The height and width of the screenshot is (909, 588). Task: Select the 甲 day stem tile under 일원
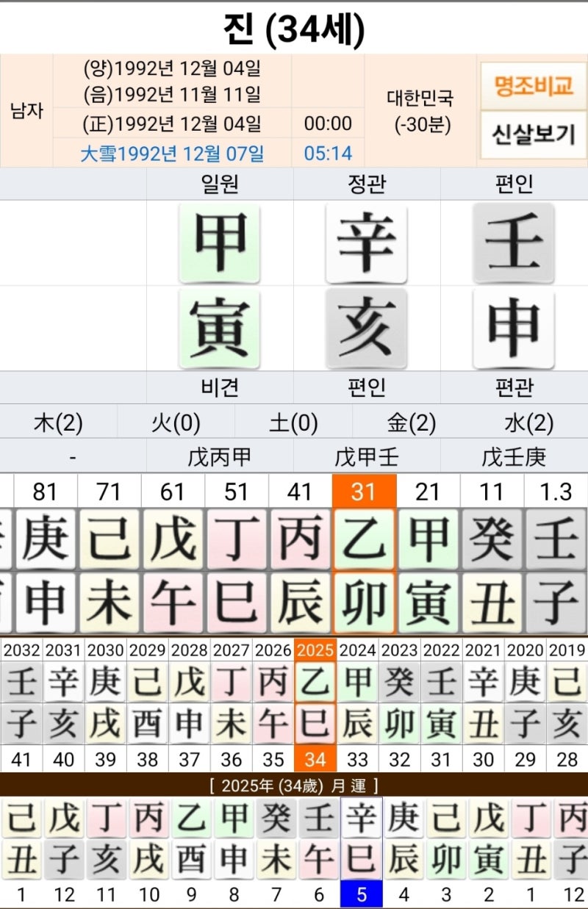219,243
